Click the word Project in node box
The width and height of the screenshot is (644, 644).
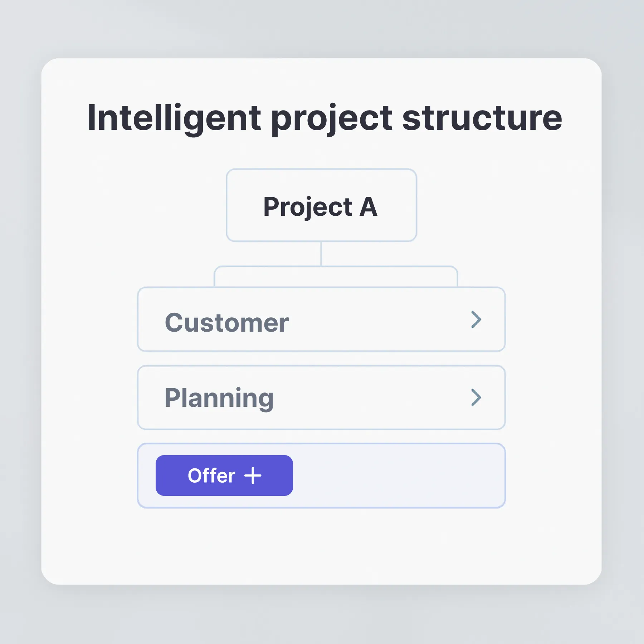pos(308,208)
